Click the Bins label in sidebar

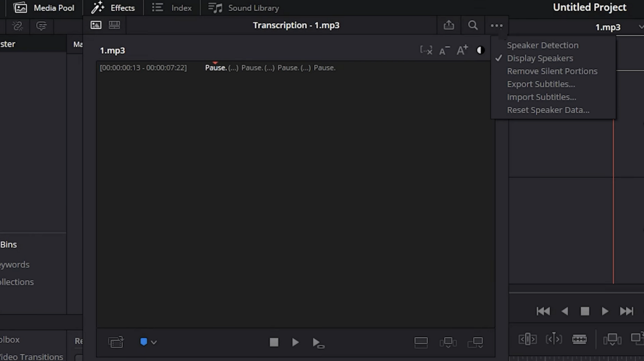click(8, 245)
